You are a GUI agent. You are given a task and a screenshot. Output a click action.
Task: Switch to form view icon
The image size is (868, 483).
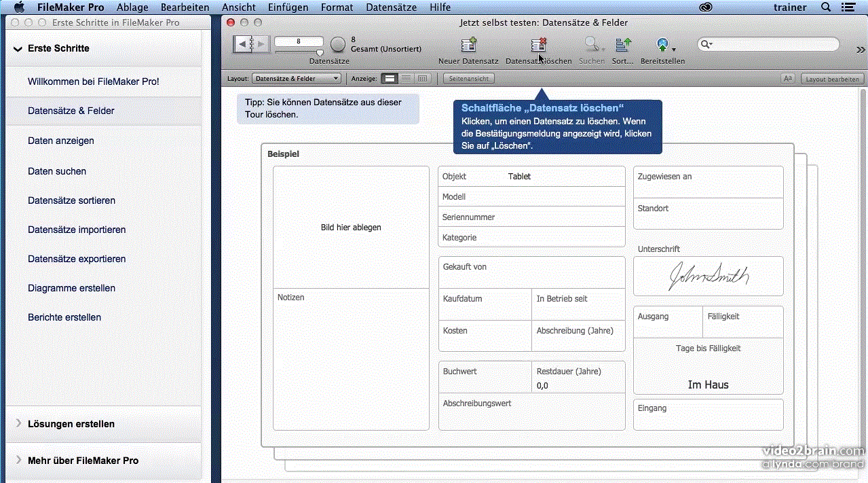(x=390, y=79)
